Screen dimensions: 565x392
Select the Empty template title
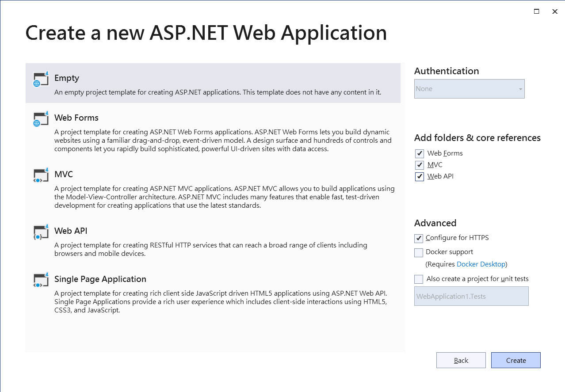tap(67, 78)
